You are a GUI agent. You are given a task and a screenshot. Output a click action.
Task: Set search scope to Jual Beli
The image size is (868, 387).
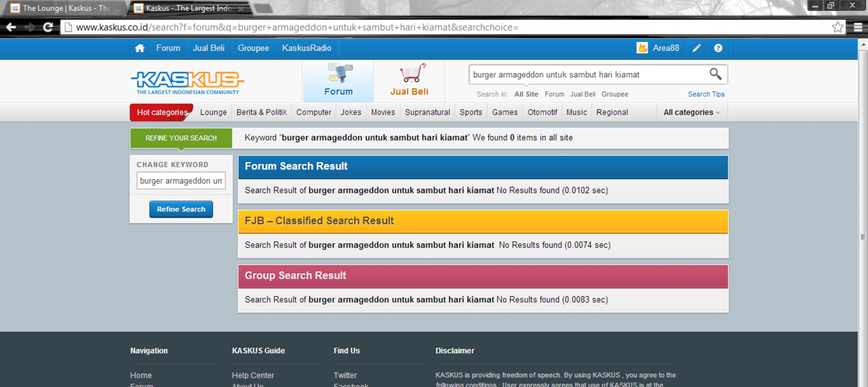point(583,94)
